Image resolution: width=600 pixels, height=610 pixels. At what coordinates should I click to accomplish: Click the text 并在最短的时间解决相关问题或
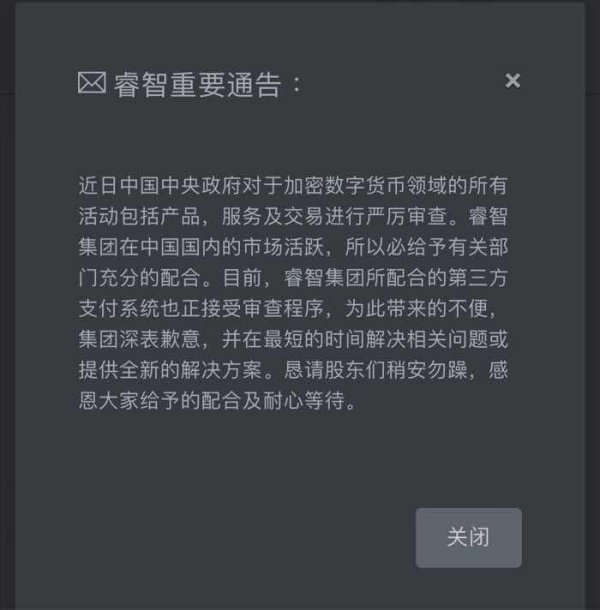[x=365, y=339]
